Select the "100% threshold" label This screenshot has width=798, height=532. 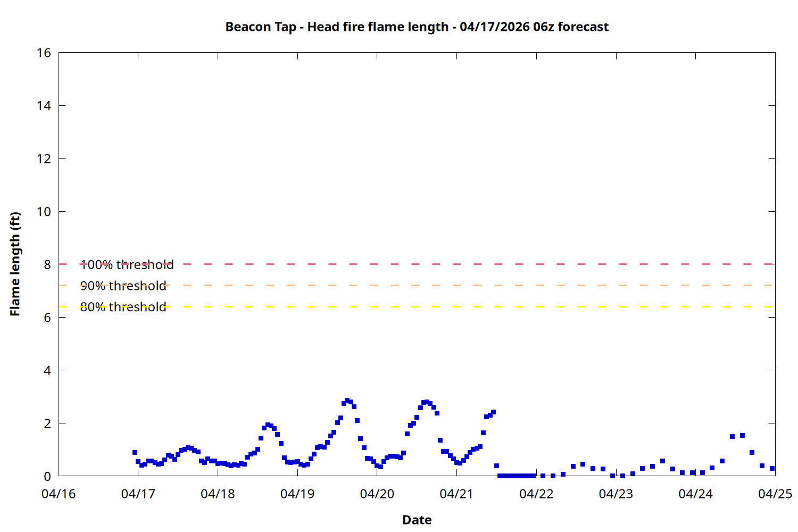coord(127,264)
